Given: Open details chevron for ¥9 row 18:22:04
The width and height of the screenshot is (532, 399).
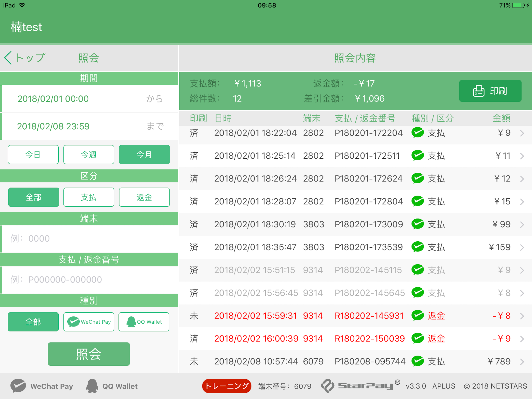Looking at the screenshot, I should pyautogui.click(x=522, y=133).
